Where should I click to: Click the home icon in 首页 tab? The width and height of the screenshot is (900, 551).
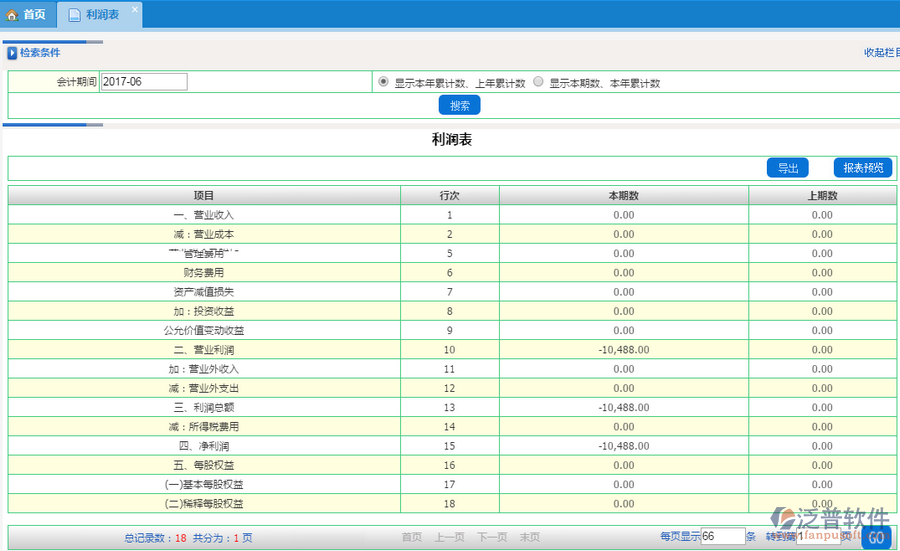tap(12, 15)
